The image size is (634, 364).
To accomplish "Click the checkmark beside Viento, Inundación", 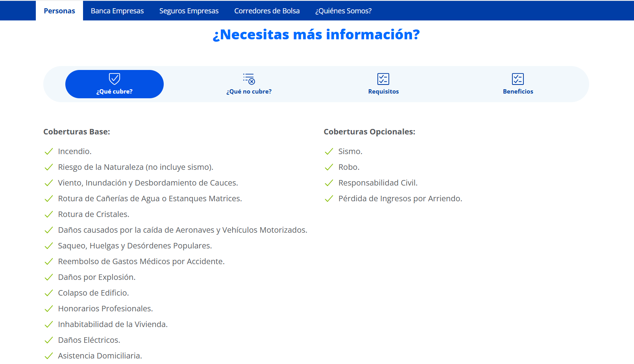I will click(x=49, y=183).
